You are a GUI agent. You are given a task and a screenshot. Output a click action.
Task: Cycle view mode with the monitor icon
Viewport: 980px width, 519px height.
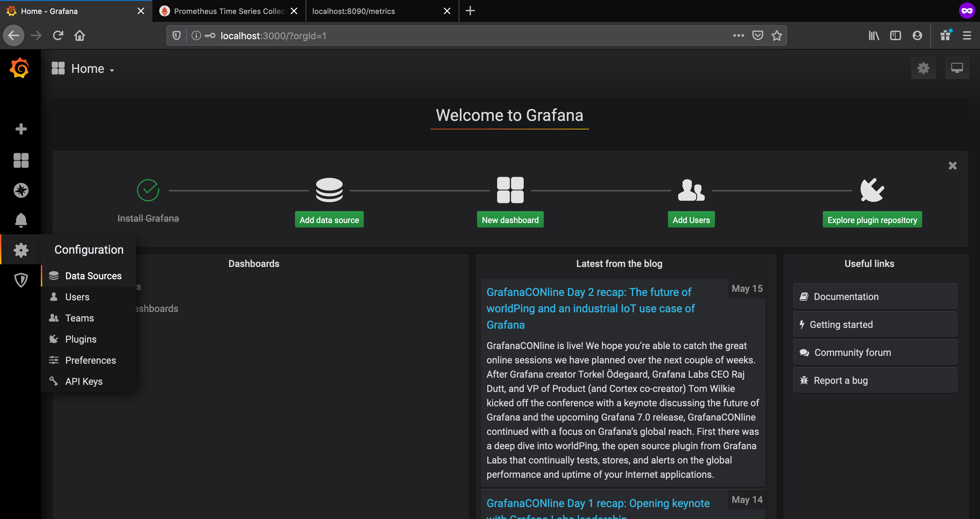point(957,68)
